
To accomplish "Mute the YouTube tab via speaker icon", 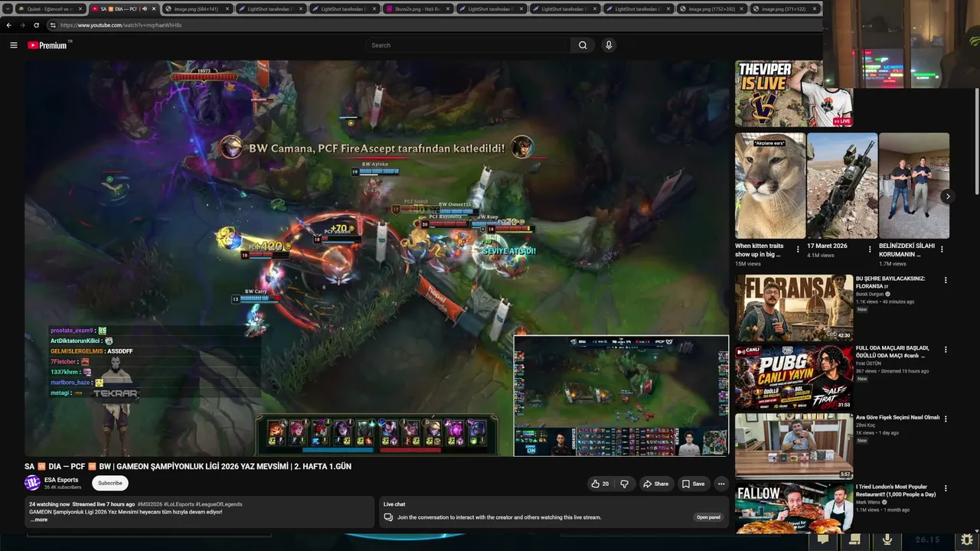I will tap(144, 8).
